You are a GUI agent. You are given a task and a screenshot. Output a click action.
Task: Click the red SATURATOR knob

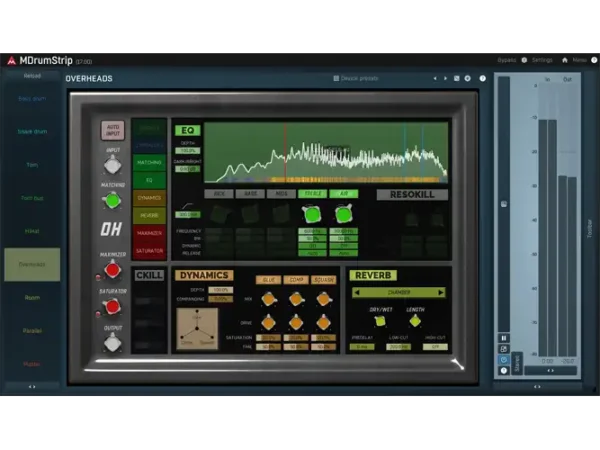coord(112,307)
